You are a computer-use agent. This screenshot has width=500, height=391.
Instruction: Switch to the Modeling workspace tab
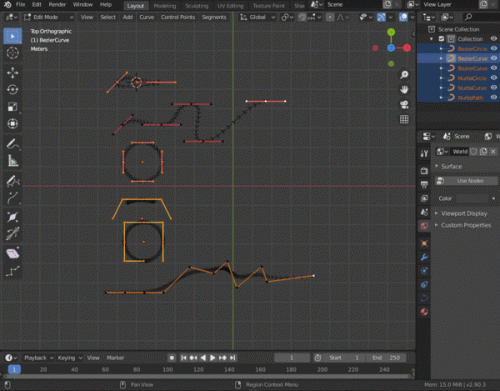pos(165,6)
